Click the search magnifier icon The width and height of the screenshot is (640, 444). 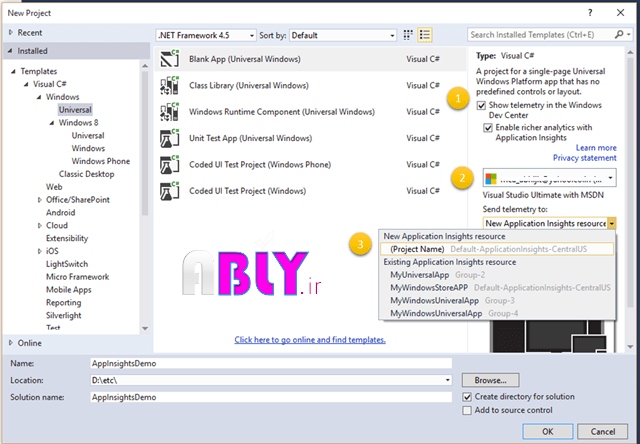coord(620,35)
